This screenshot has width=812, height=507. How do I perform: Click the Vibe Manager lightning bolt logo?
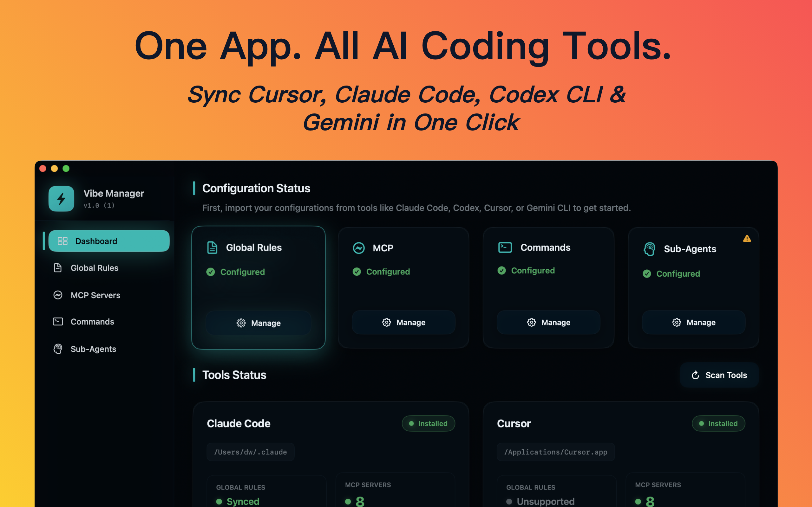click(x=61, y=198)
